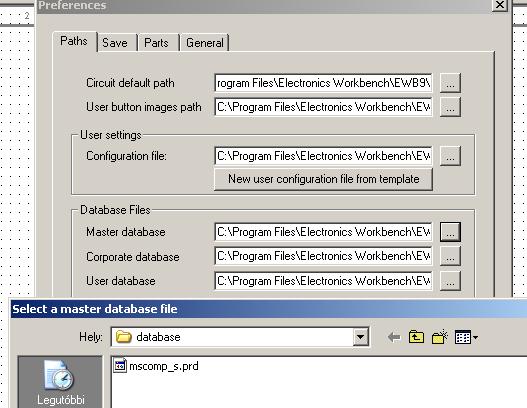527x408 pixels.
Task: Click the Corporate database path field
Action: click(323, 256)
